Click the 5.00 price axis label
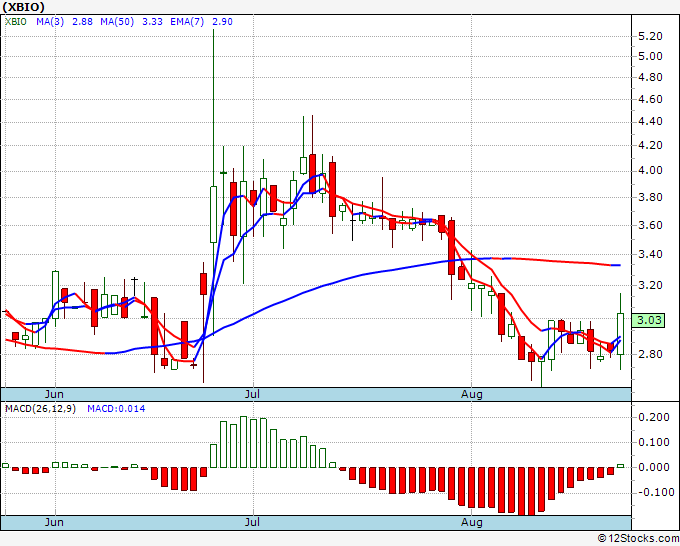Screen dimensions: 680x546 coord(651,56)
